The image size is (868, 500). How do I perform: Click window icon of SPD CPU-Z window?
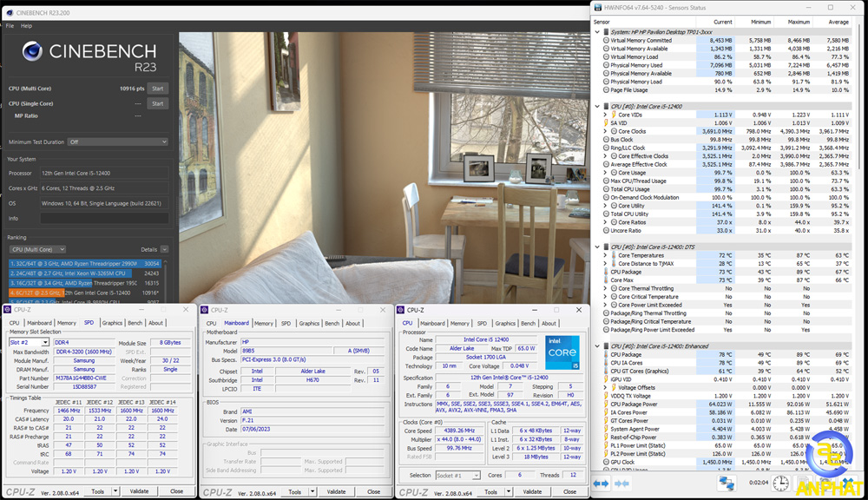(9, 310)
